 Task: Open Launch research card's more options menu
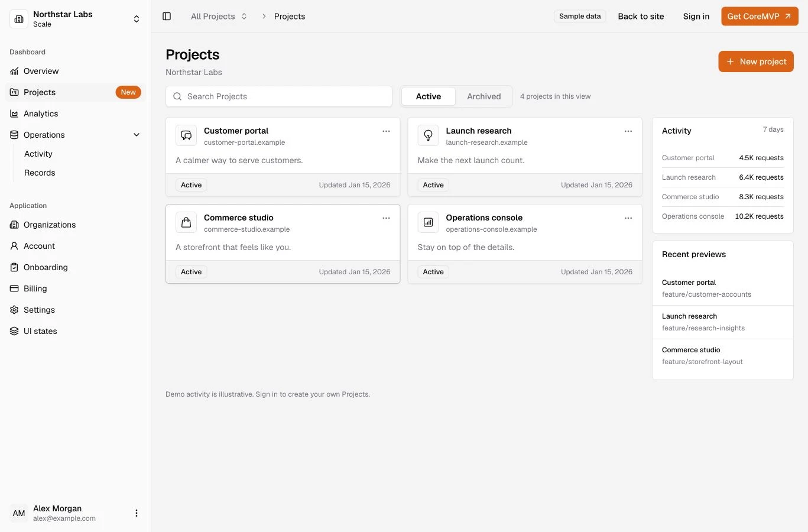[628, 131]
